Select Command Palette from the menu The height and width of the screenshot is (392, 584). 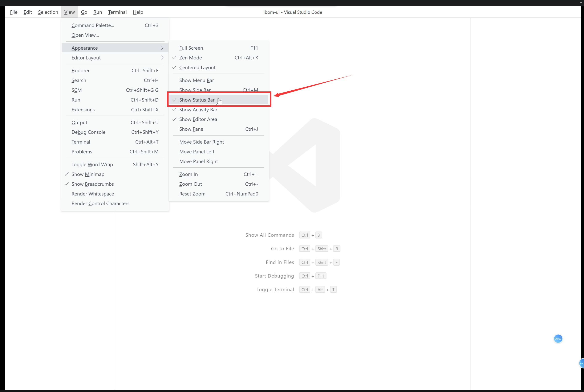tap(93, 25)
